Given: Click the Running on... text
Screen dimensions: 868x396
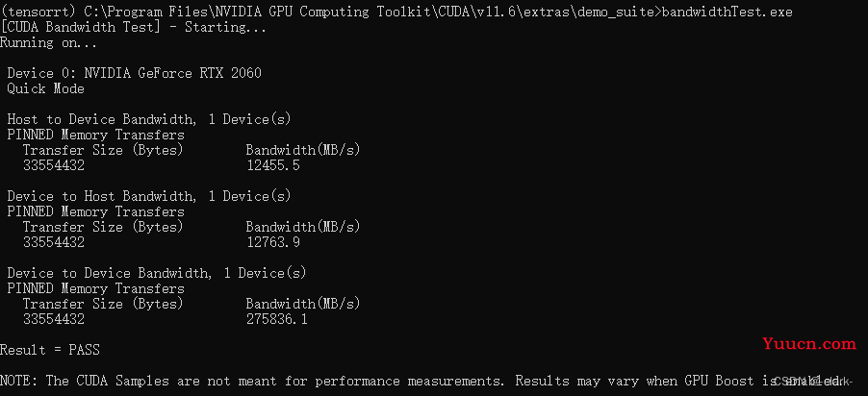Looking at the screenshot, I should pyautogui.click(x=49, y=42).
